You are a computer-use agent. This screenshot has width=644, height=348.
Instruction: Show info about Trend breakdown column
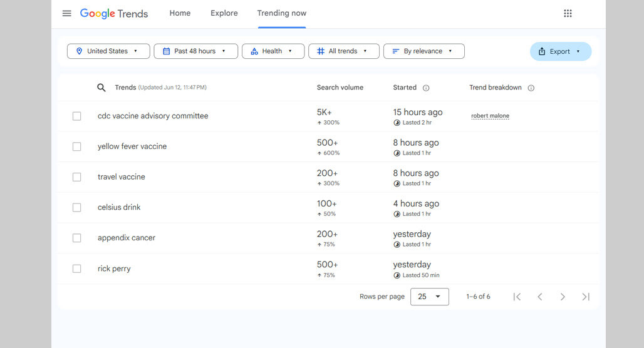pos(531,88)
